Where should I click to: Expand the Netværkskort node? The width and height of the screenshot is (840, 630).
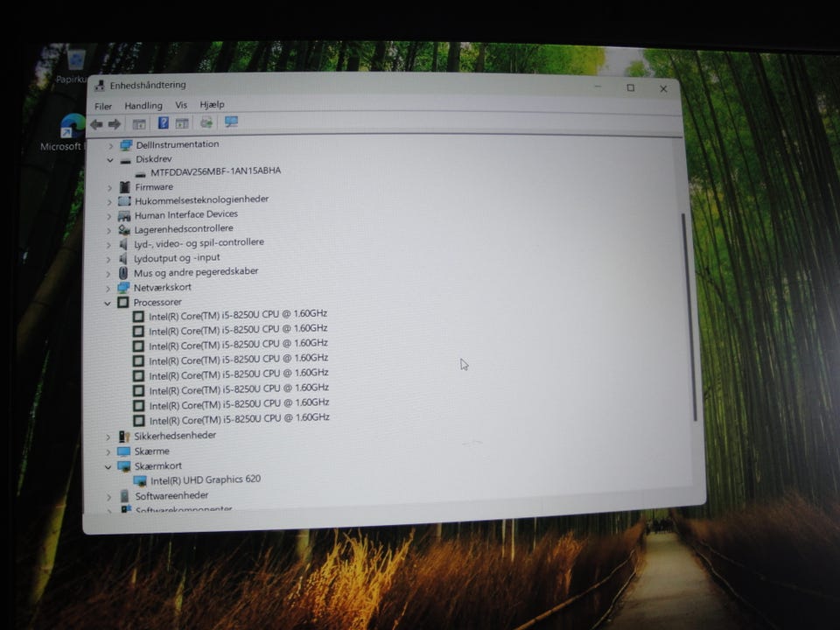[x=108, y=289]
